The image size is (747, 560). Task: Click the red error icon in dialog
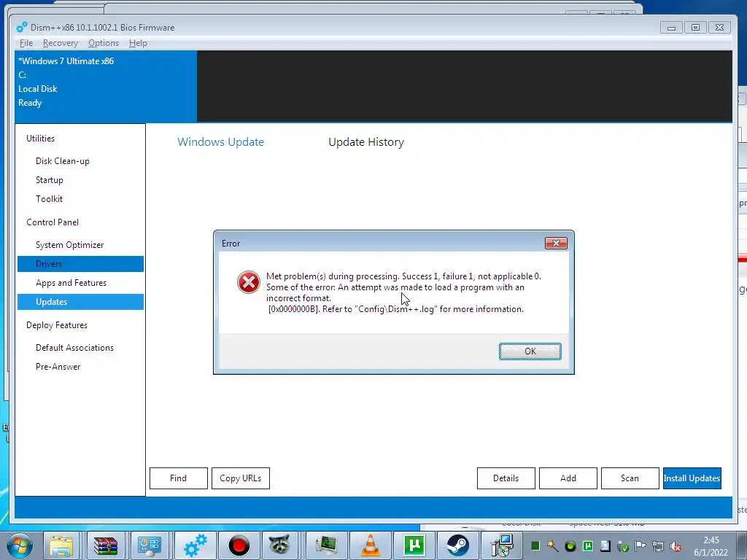point(249,282)
